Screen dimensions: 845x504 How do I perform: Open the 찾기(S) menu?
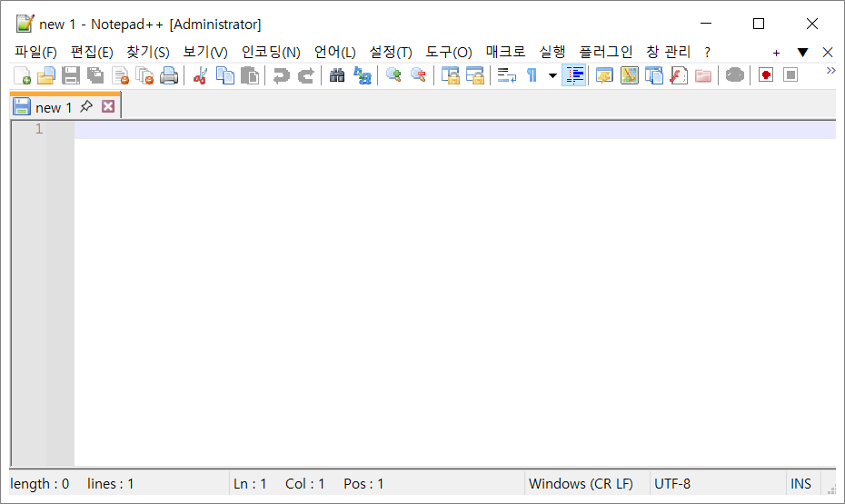click(148, 53)
